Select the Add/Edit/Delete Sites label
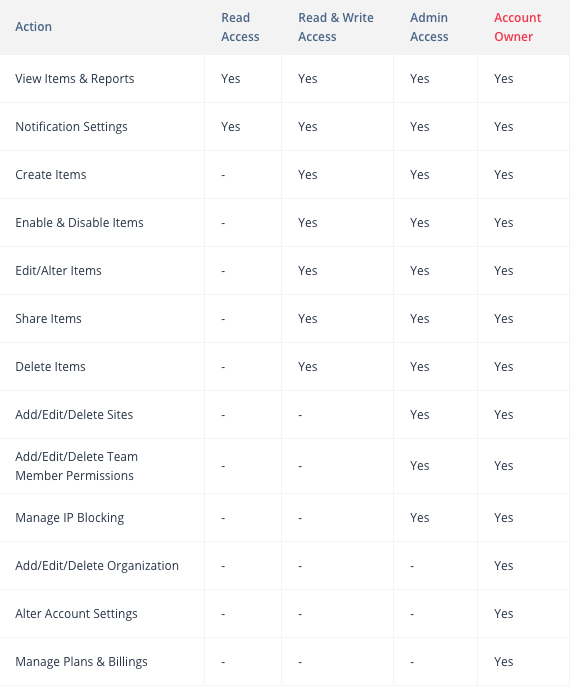The image size is (570, 688). click(x=74, y=415)
